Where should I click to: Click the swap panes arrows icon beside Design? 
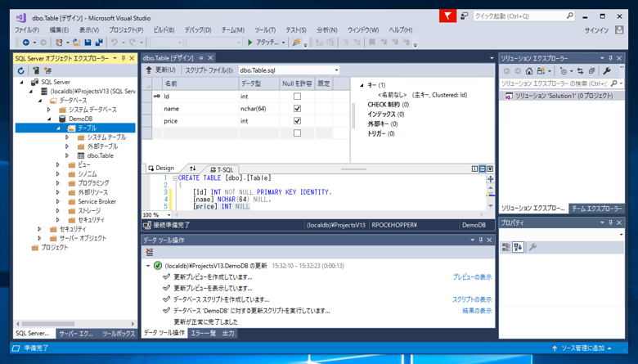click(193, 169)
